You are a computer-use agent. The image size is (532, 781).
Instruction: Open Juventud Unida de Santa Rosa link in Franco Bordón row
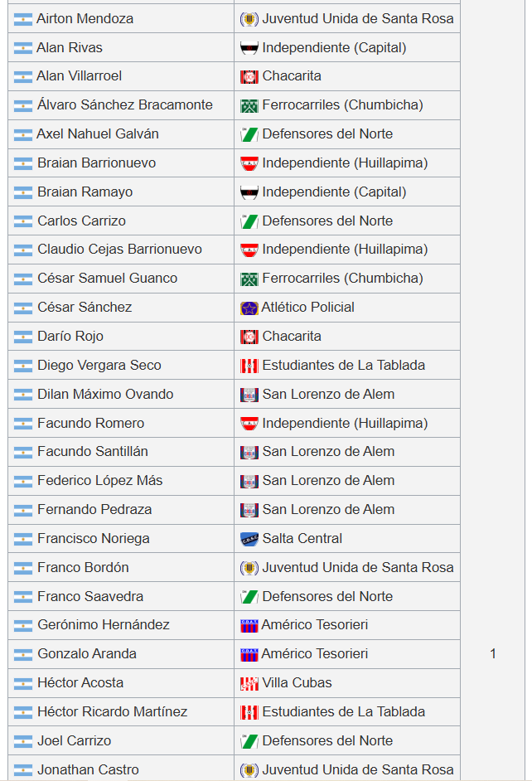pyautogui.click(x=358, y=568)
